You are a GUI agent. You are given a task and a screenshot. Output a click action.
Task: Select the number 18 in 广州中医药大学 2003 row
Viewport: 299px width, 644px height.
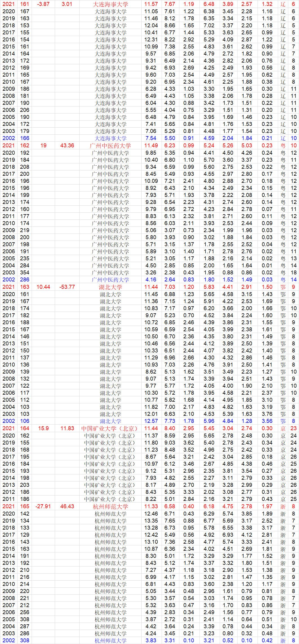[294, 273]
